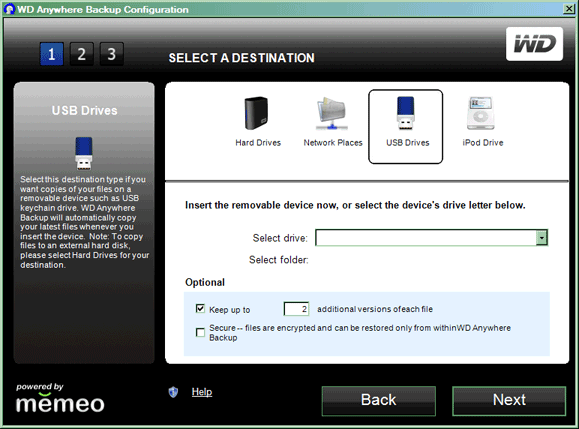
Task: Click the memeo logo
Action: pyautogui.click(x=60, y=403)
